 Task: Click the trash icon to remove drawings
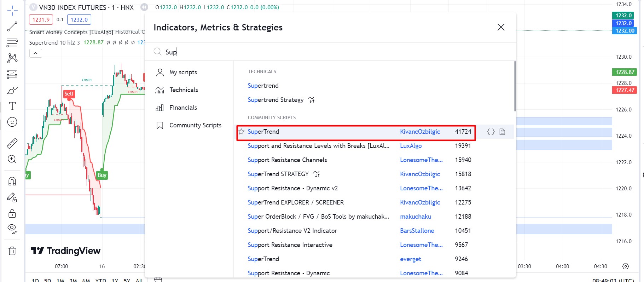[x=12, y=251]
